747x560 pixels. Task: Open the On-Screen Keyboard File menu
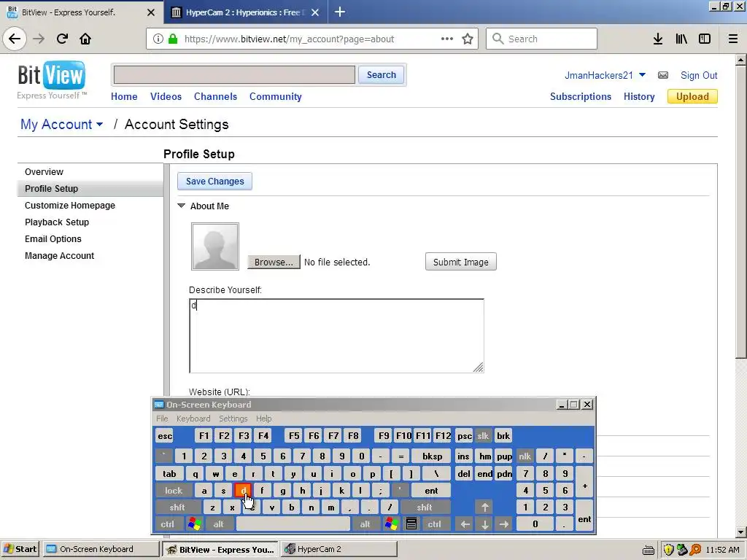[162, 419]
